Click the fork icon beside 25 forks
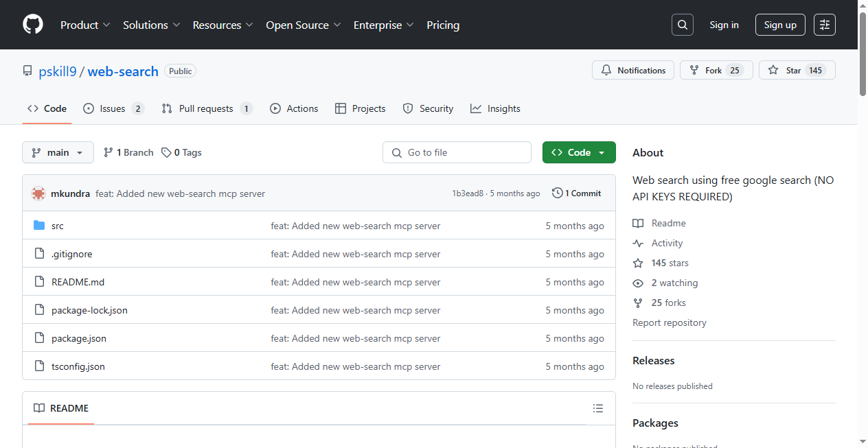Image resolution: width=868 pixels, height=448 pixels. (x=638, y=303)
